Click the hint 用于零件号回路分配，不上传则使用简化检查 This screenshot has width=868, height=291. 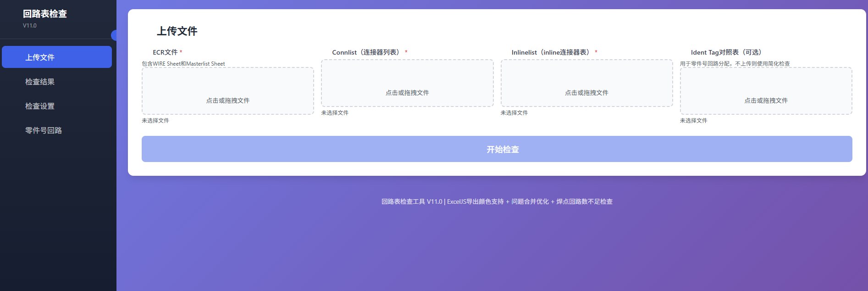coord(735,64)
